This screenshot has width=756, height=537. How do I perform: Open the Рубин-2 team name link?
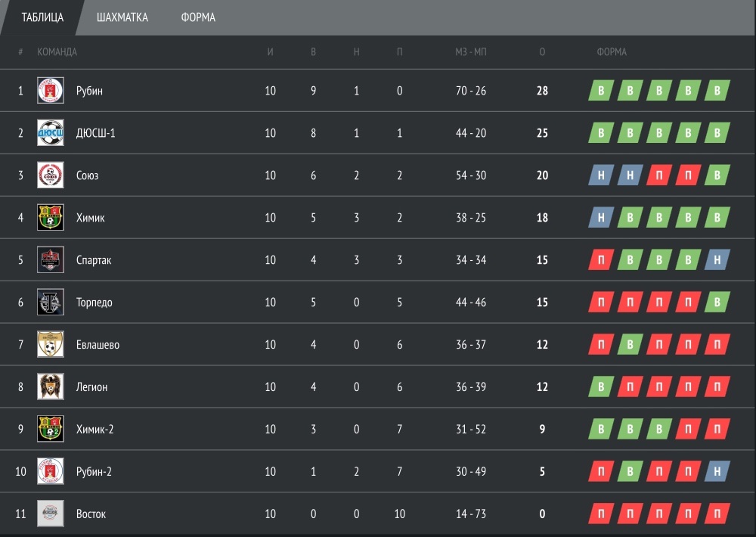click(x=94, y=471)
